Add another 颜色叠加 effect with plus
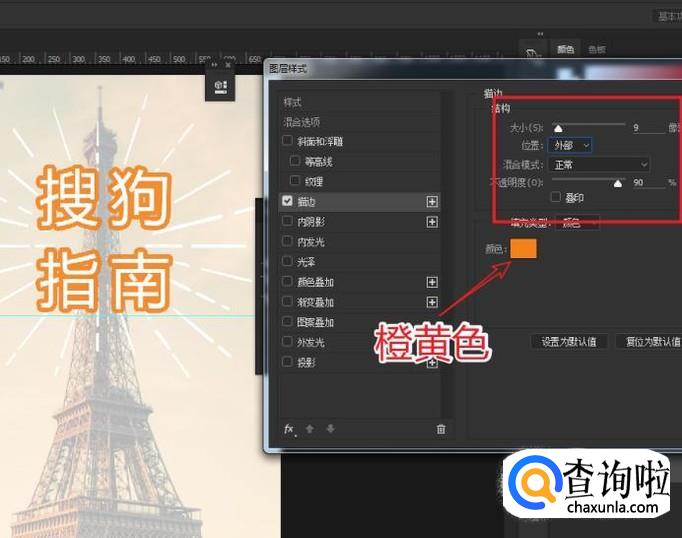This screenshot has width=682, height=538. coord(432,282)
